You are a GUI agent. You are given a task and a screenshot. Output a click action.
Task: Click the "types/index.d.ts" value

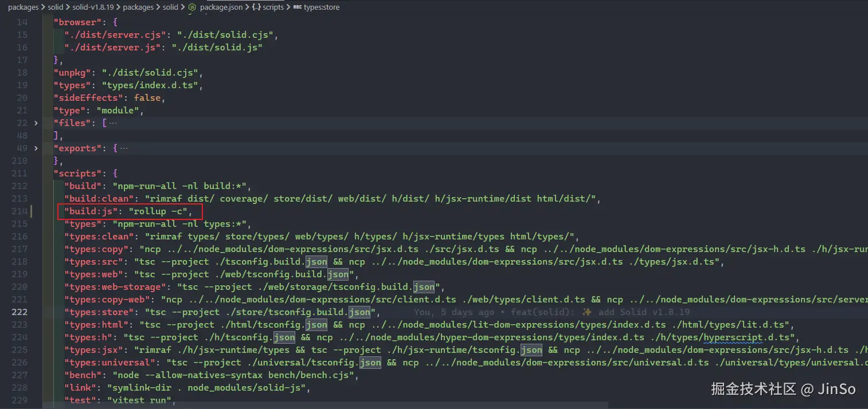tap(150, 85)
